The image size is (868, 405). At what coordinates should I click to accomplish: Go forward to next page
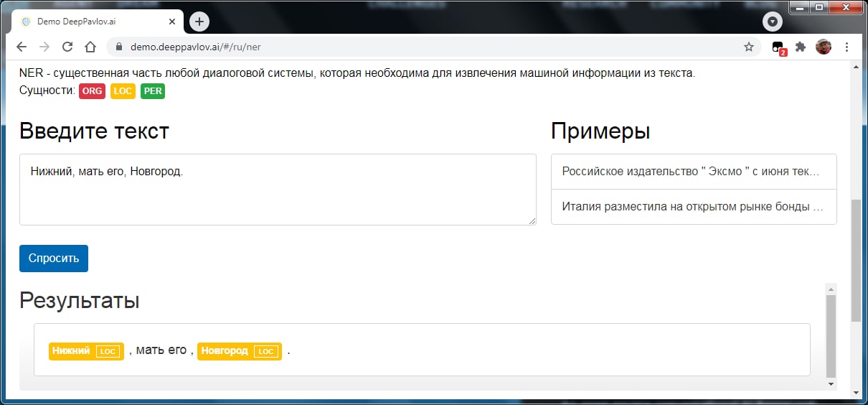click(44, 47)
